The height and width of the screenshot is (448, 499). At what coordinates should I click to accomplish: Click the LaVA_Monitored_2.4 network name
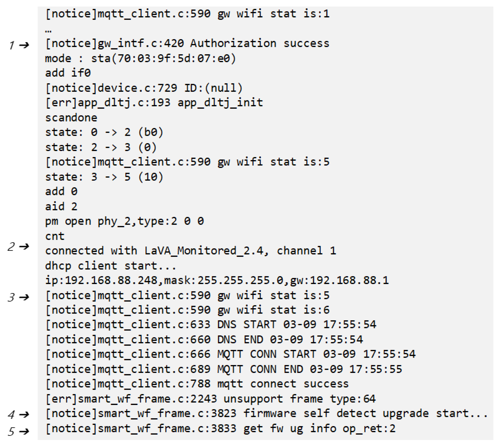pos(204,251)
